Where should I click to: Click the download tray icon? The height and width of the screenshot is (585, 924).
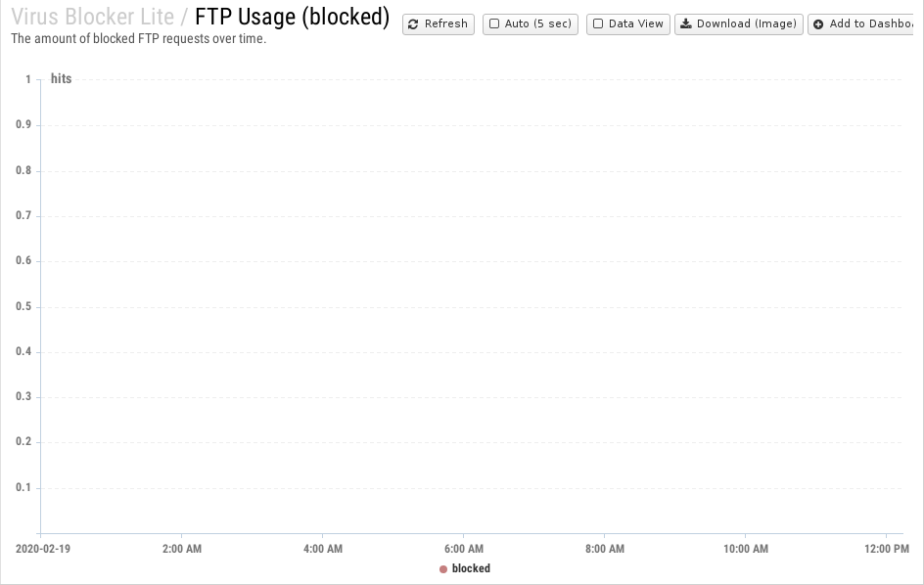click(x=686, y=23)
